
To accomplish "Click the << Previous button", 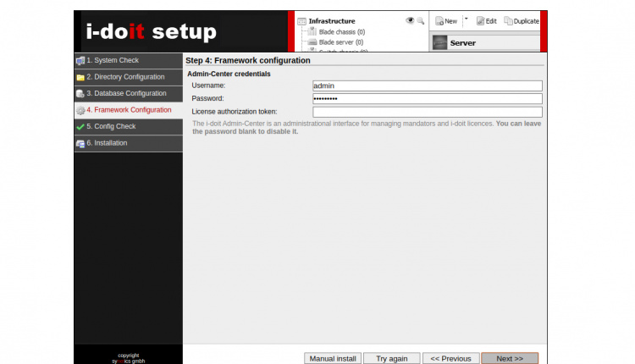I will (x=450, y=358).
